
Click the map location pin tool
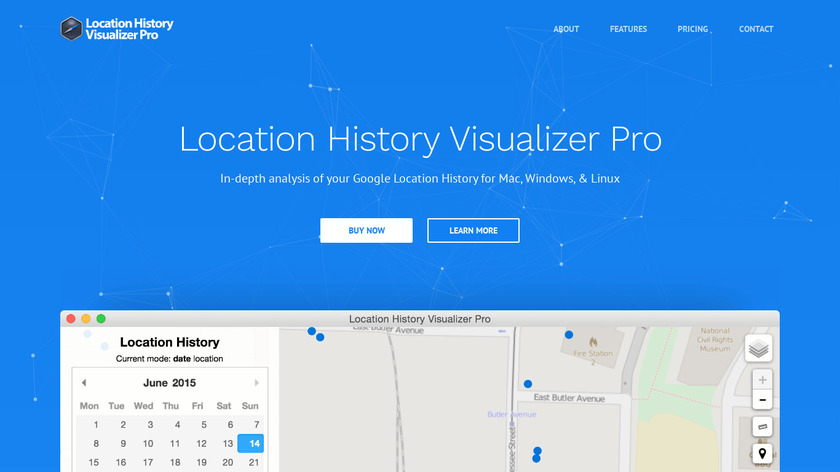point(762,454)
